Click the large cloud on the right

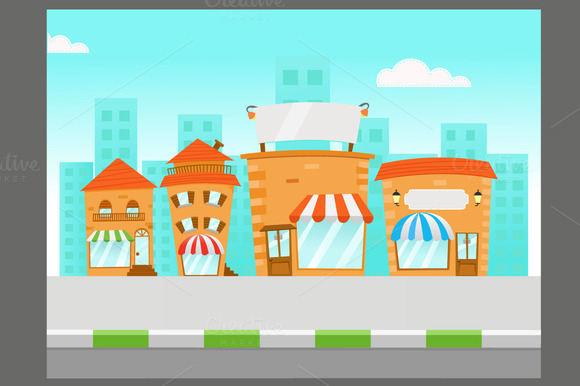click(423, 73)
